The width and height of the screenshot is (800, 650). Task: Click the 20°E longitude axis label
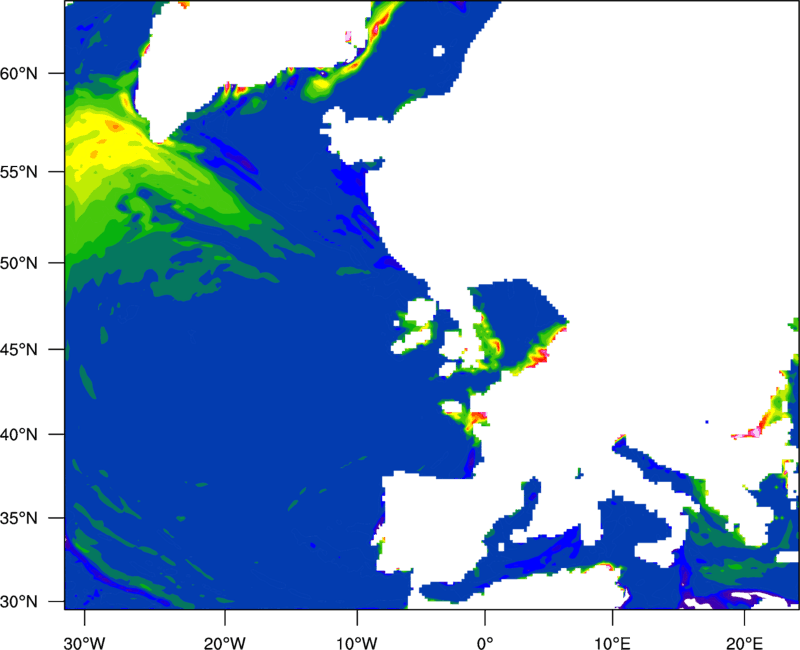point(744,642)
